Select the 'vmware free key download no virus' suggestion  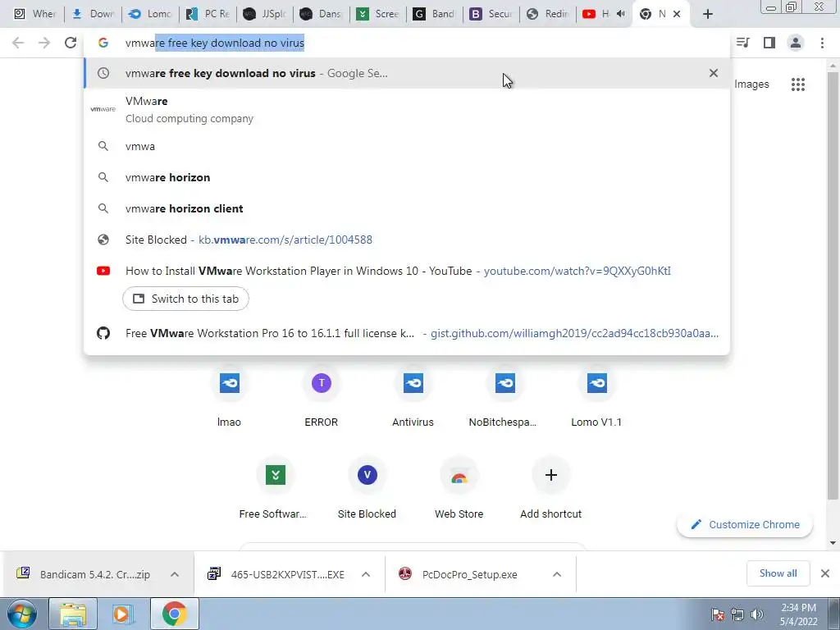[407, 73]
